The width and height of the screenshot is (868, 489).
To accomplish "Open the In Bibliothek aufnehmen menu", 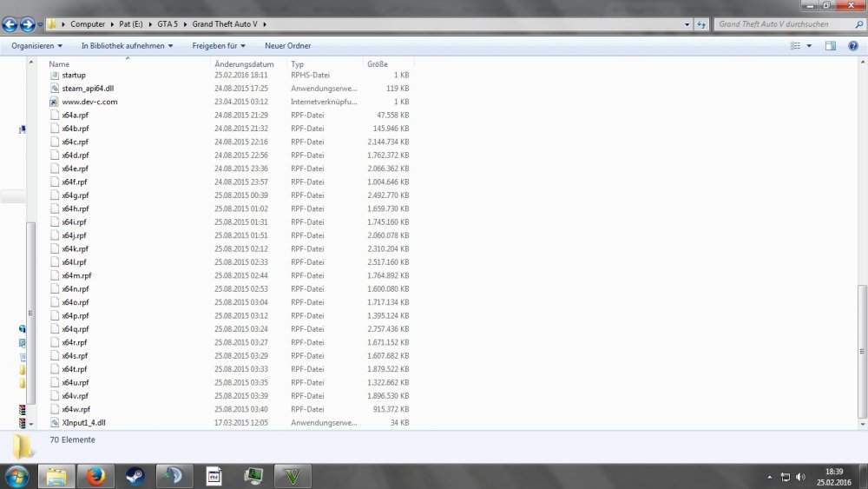I will (127, 46).
